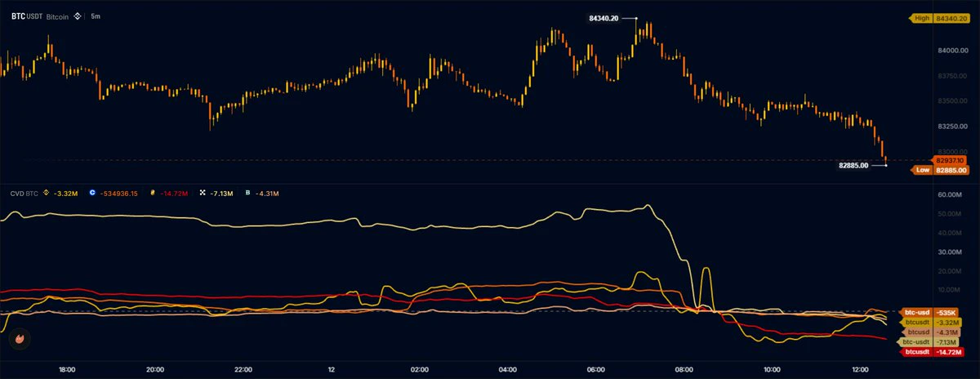This screenshot has height=379, width=980.
Task: Click the Coinbase icon in CVD legend
Action: 93,194
